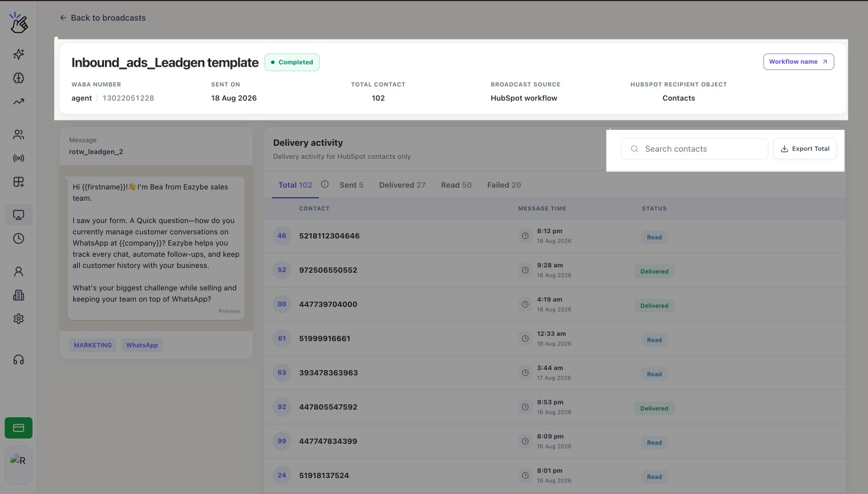
Task: Click the rotw_leadgen_2 message name
Action: (96, 152)
